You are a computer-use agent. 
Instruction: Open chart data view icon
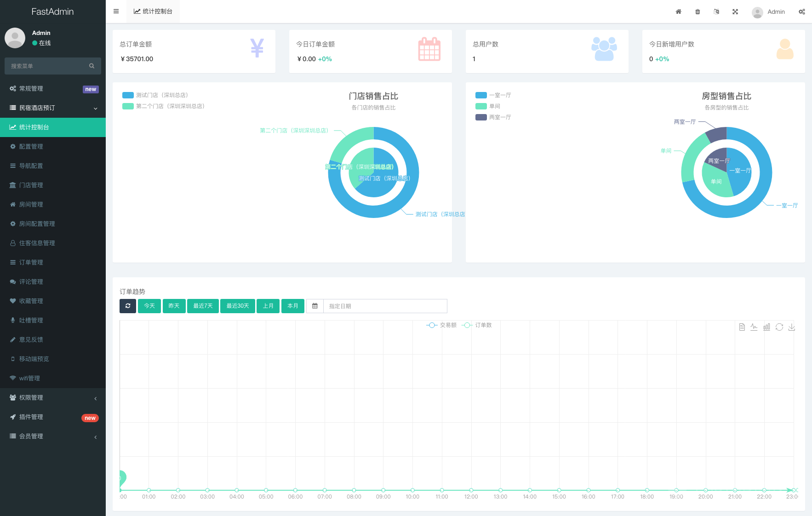click(x=742, y=327)
